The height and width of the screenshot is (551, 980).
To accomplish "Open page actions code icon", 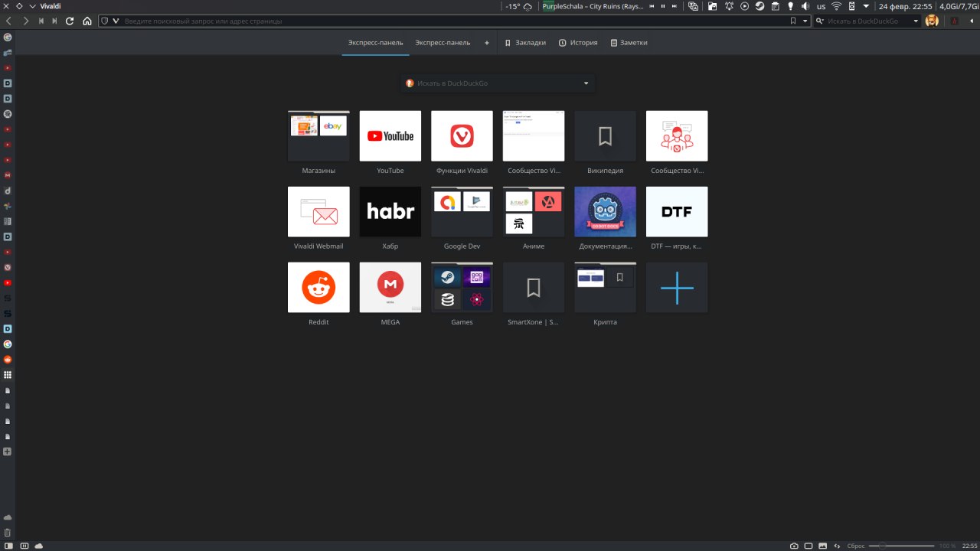I will pyautogui.click(x=838, y=546).
